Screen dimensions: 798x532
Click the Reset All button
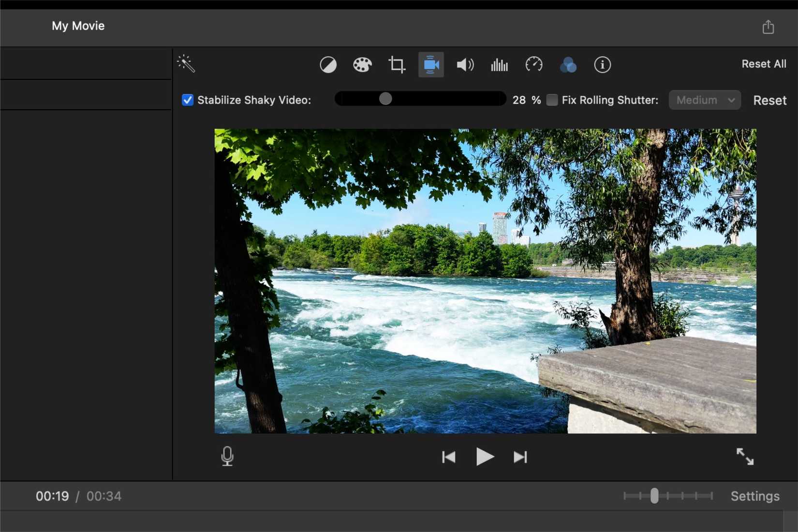pyautogui.click(x=764, y=63)
